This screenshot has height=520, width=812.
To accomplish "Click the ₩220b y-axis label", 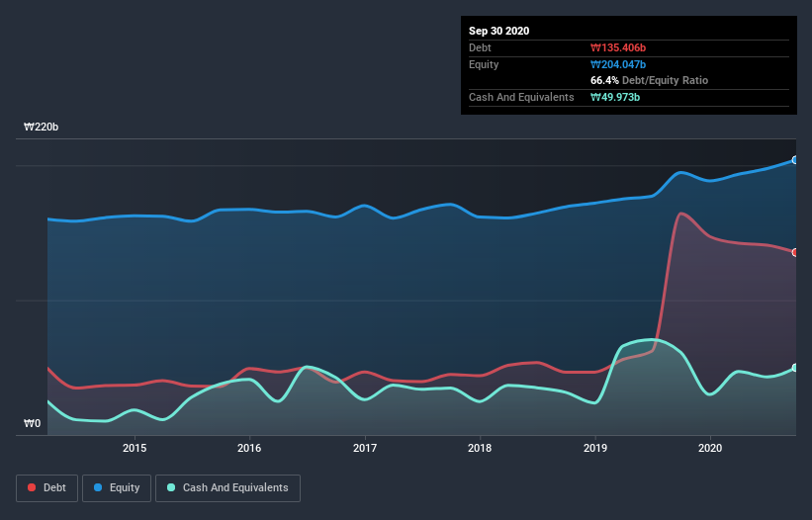I will (41, 127).
